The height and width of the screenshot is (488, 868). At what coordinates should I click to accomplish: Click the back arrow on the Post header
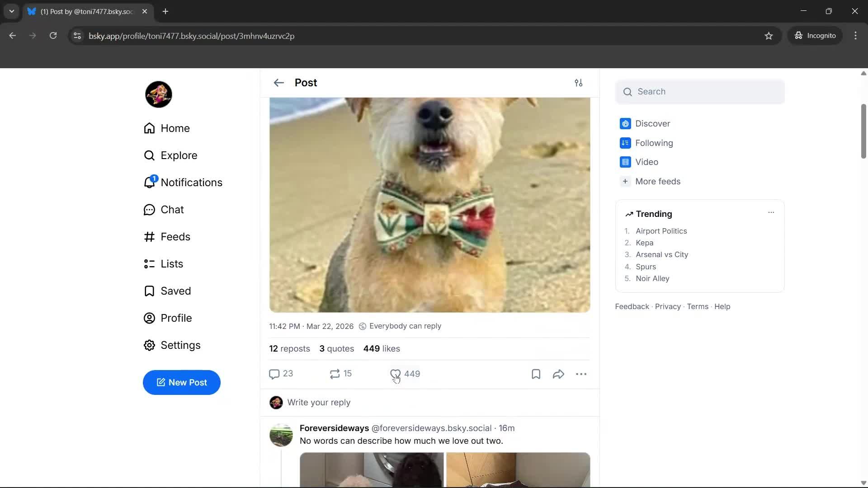point(278,83)
